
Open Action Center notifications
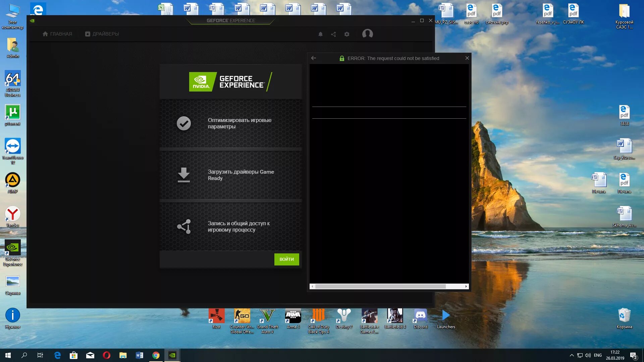633,356
